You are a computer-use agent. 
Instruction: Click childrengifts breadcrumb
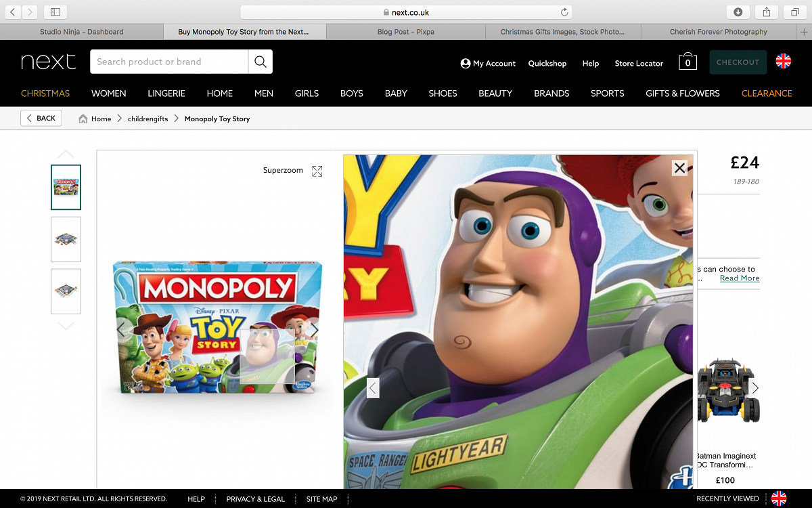pyautogui.click(x=148, y=119)
